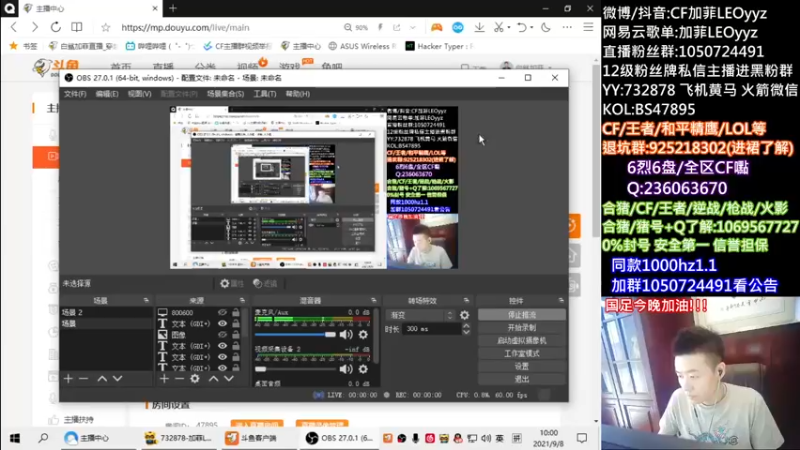Toggle visibility of the 文本 (GDI+) source below 图像

[222, 346]
